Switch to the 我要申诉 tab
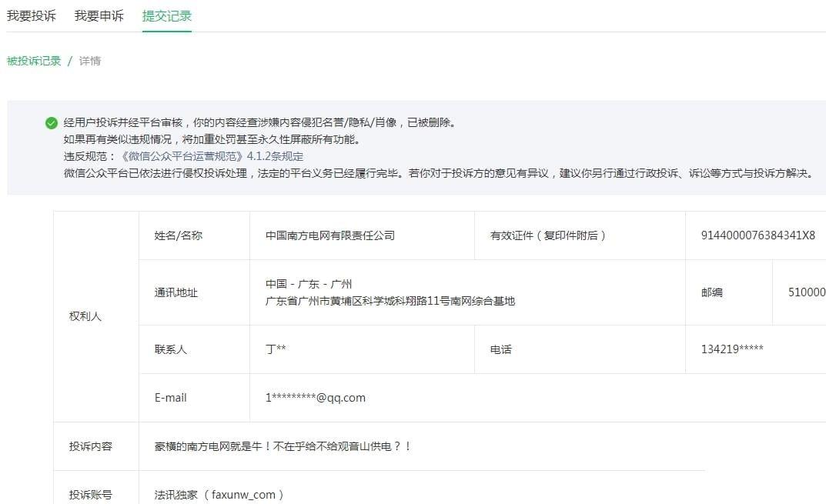This screenshot has height=504, width=826. [x=99, y=15]
